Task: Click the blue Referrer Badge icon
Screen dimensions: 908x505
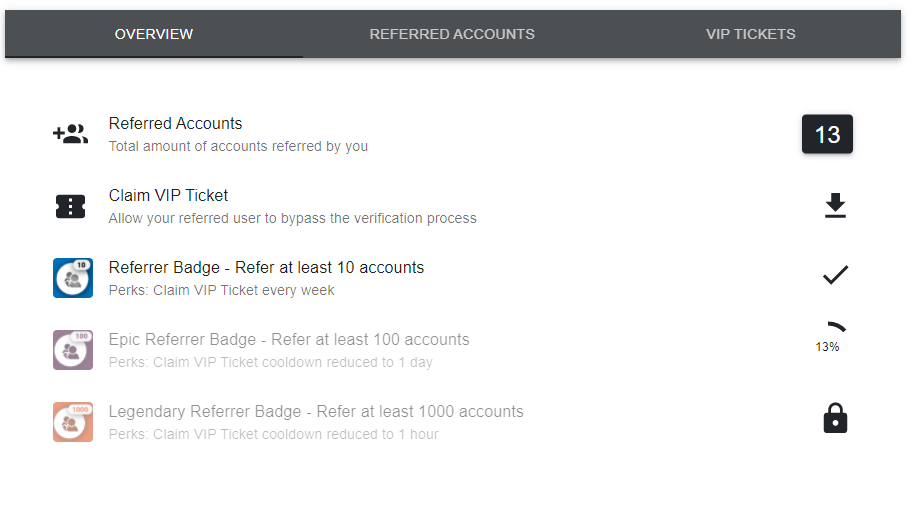Action: pyautogui.click(x=73, y=278)
